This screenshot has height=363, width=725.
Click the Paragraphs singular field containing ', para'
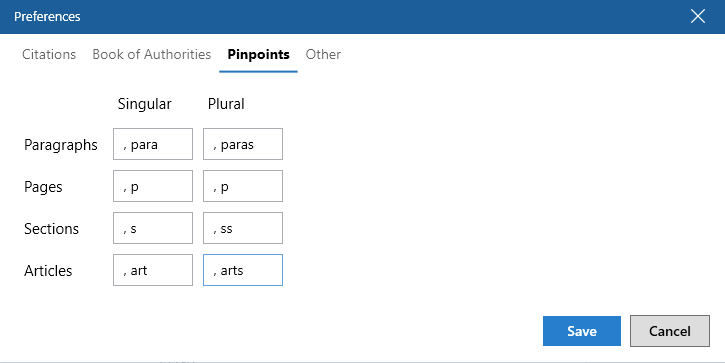click(153, 144)
